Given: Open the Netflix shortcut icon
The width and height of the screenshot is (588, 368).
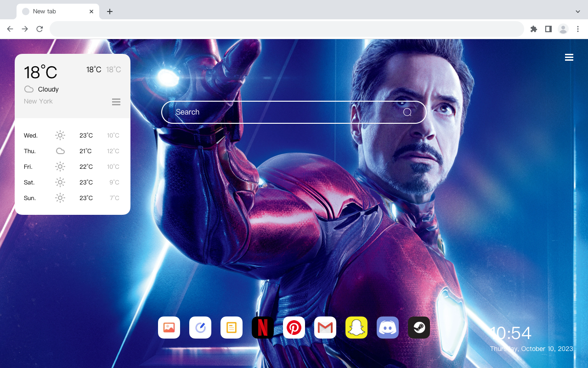Looking at the screenshot, I should [263, 328].
